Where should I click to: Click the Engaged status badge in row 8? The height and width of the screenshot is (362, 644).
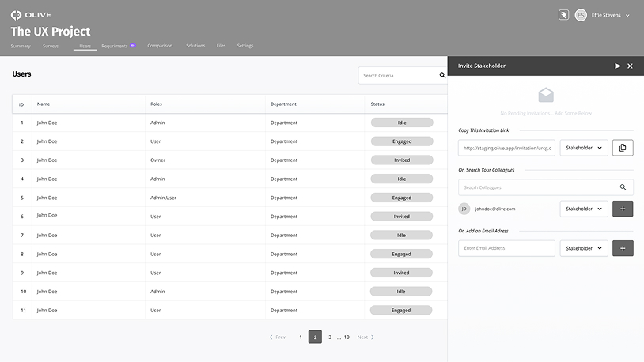[x=401, y=254]
